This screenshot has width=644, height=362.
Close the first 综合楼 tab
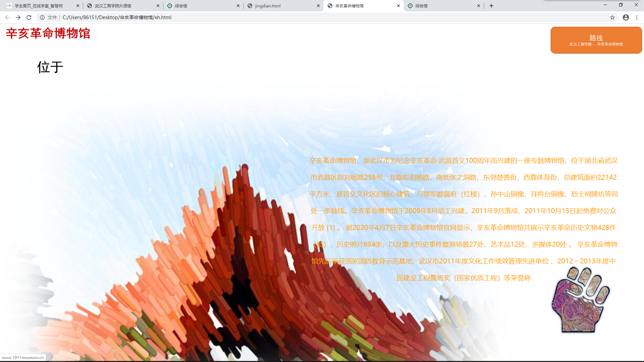238,6
